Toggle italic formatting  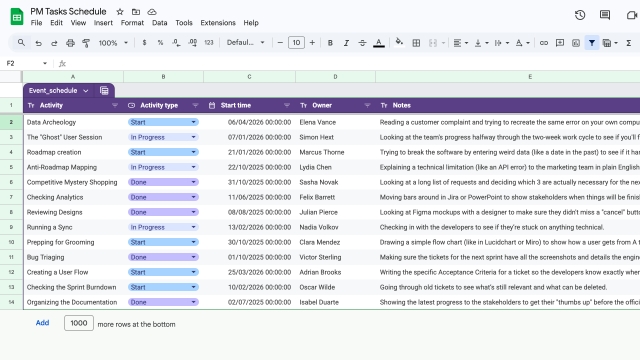[346, 43]
